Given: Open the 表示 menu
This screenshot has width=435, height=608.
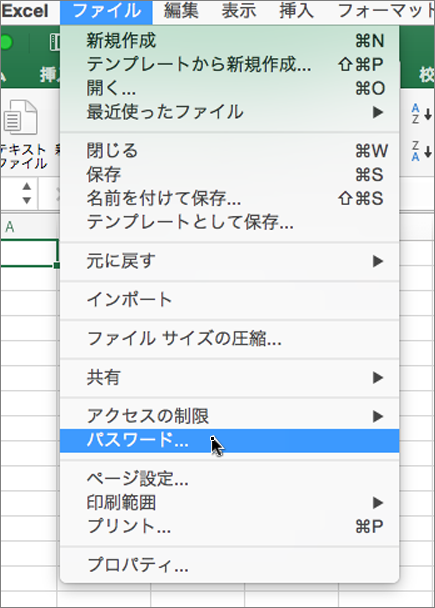Looking at the screenshot, I should (x=239, y=11).
